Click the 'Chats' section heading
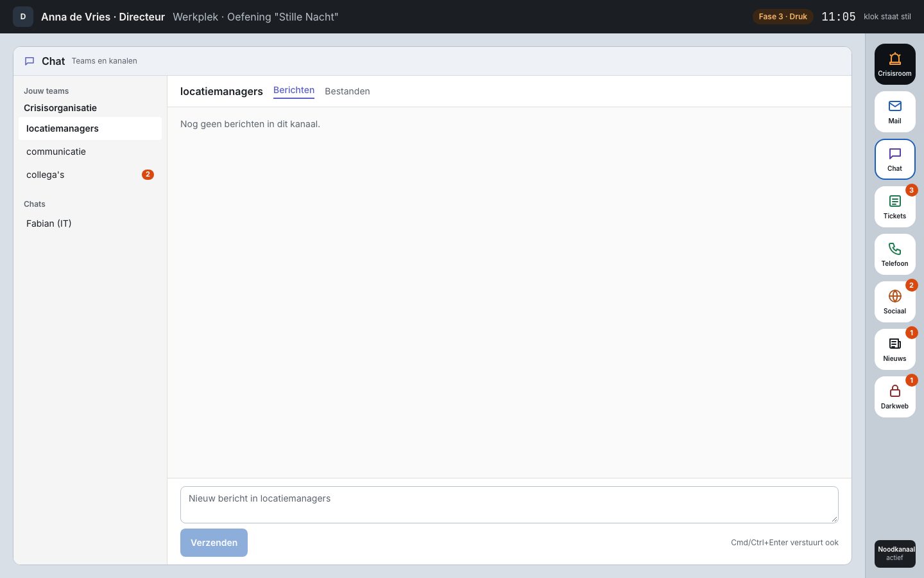Screen dimensions: 924x578 coord(35,204)
